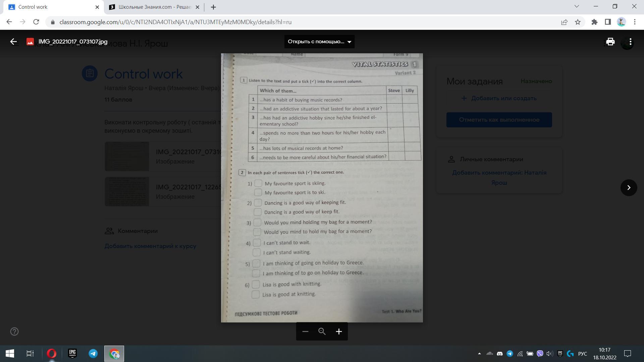Expand the 'Открыть с помощью' dropdown
644x362 pixels.
pyautogui.click(x=319, y=42)
